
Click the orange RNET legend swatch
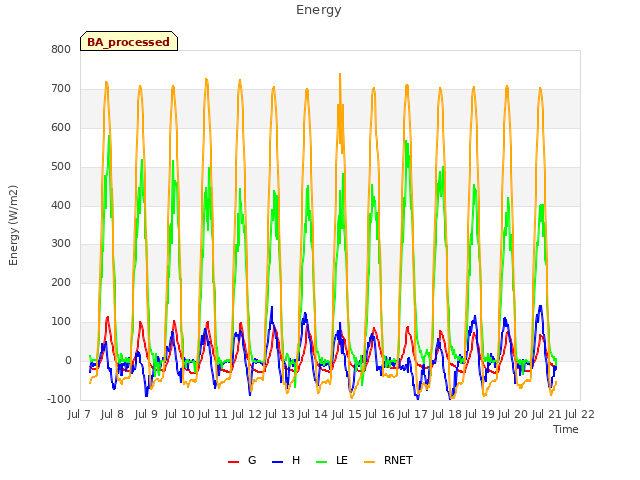pyautogui.click(x=369, y=462)
